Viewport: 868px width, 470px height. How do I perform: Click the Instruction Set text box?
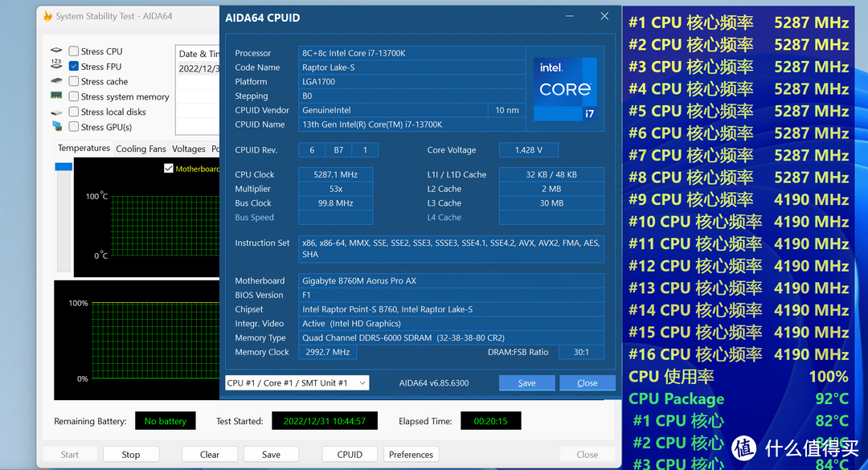coord(451,248)
